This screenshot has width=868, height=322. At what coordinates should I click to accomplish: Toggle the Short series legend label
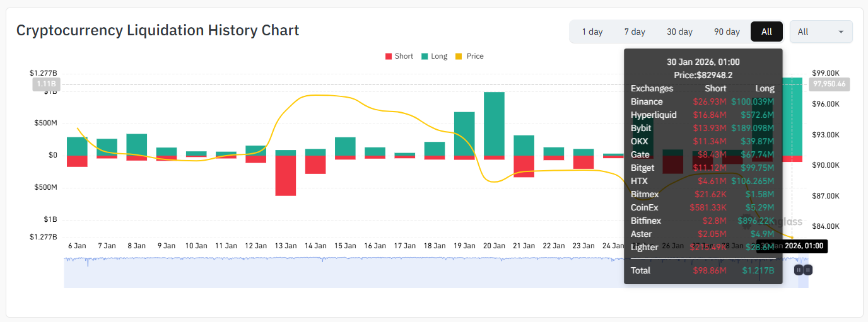(x=404, y=56)
